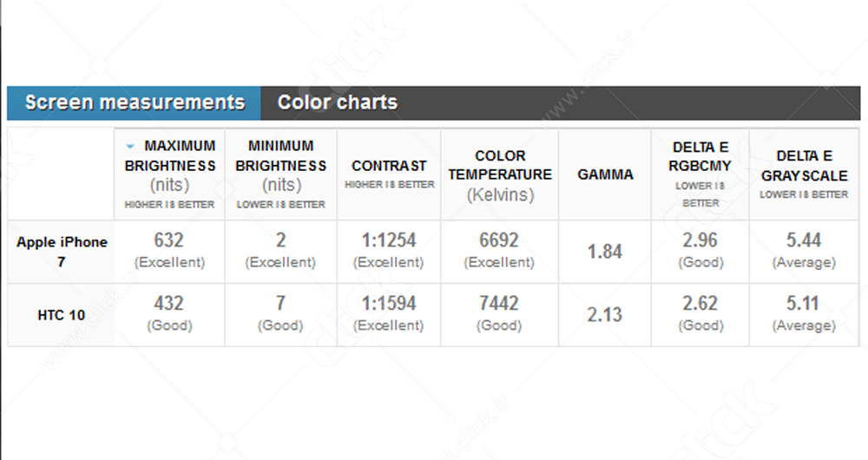
Task: Click HTC 10 Delta E RGBCMY 2.62
Action: (700, 304)
